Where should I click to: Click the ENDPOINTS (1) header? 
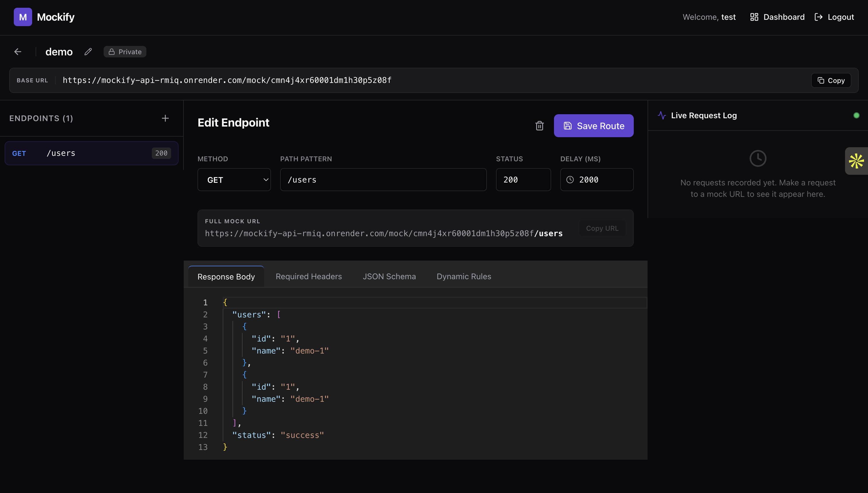click(x=41, y=118)
